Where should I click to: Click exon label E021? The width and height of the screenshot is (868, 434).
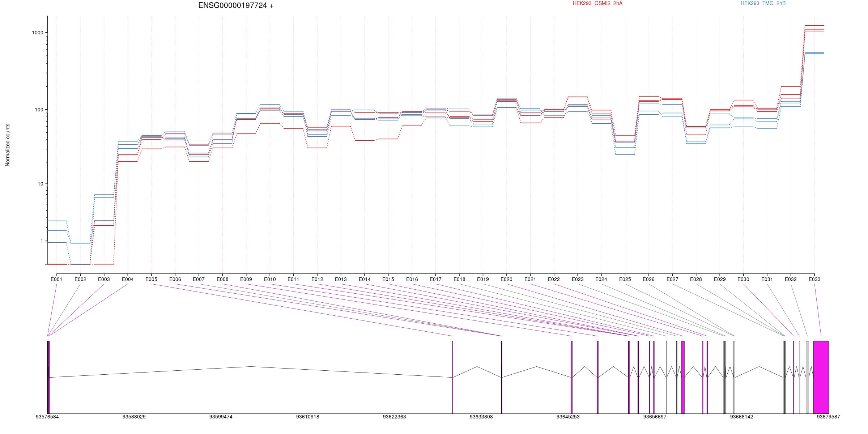pyautogui.click(x=530, y=279)
